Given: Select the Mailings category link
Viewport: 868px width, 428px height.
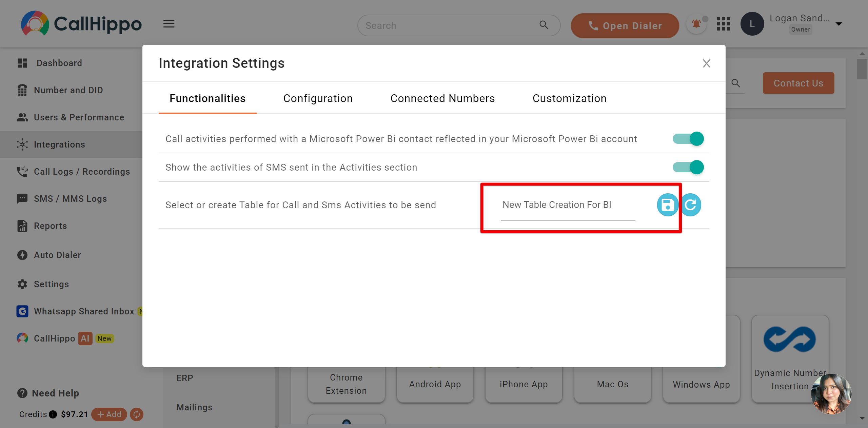Looking at the screenshot, I should [194, 407].
